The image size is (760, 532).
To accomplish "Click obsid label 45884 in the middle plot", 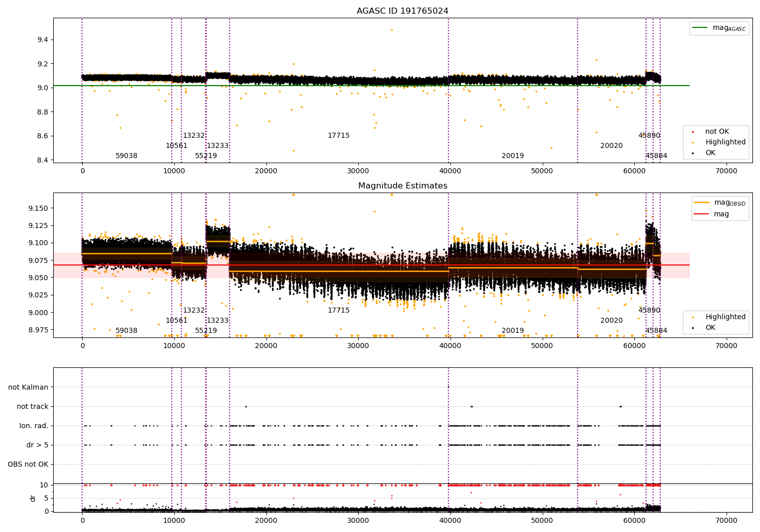I will [x=656, y=331].
